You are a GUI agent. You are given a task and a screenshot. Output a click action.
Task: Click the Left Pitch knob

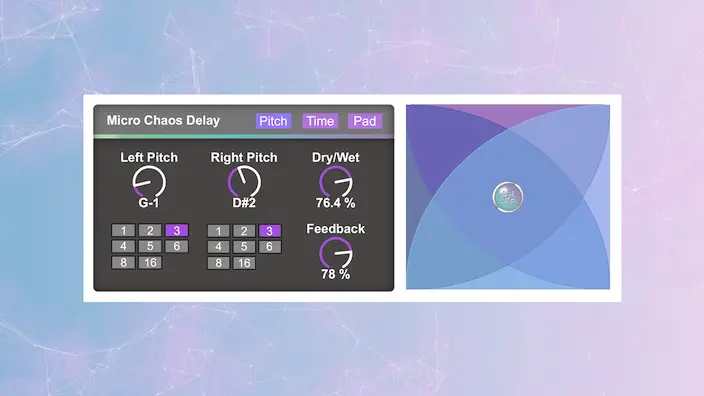coord(149,182)
